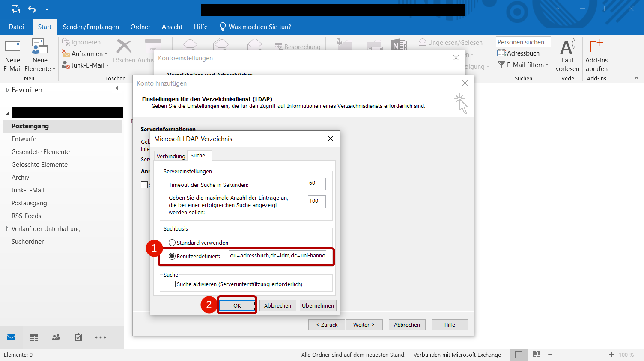Confirm LDAP dialog with OK
The image size is (644, 361).
[237, 305]
